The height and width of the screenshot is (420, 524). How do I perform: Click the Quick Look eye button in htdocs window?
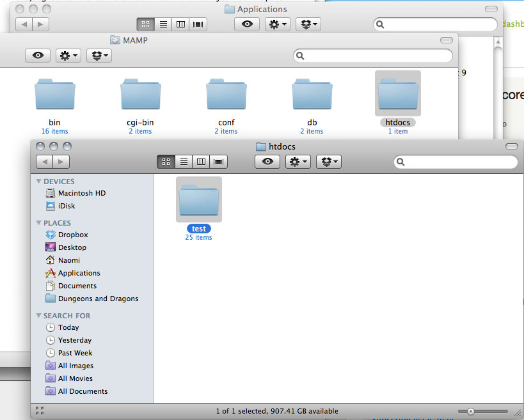(267, 162)
